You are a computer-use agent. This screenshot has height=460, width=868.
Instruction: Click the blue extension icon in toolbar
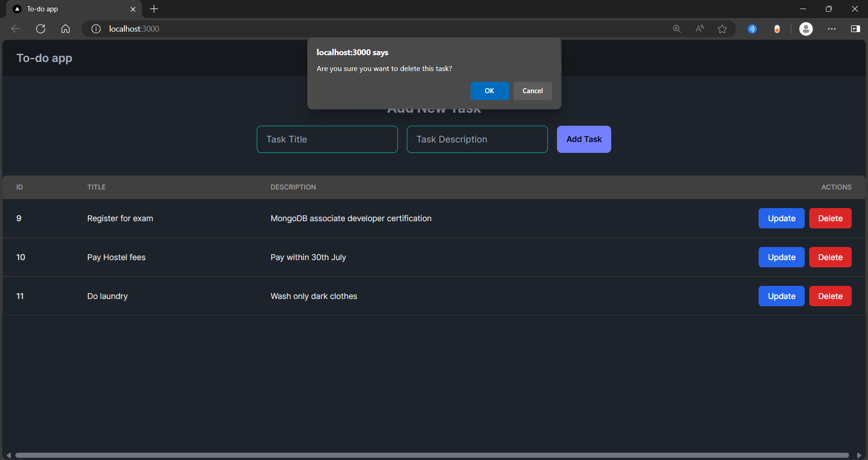[x=752, y=29]
